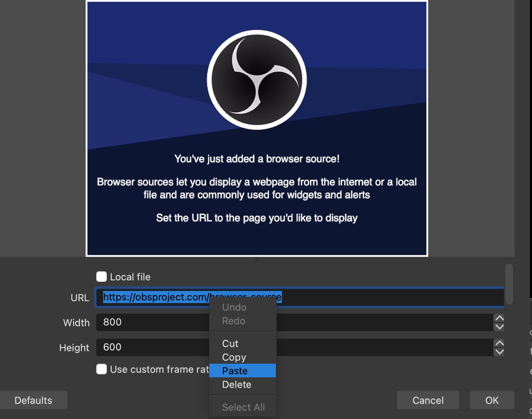Image resolution: width=532 pixels, height=419 pixels.
Task: Decrement Height using its down arrow
Action: [499, 352]
